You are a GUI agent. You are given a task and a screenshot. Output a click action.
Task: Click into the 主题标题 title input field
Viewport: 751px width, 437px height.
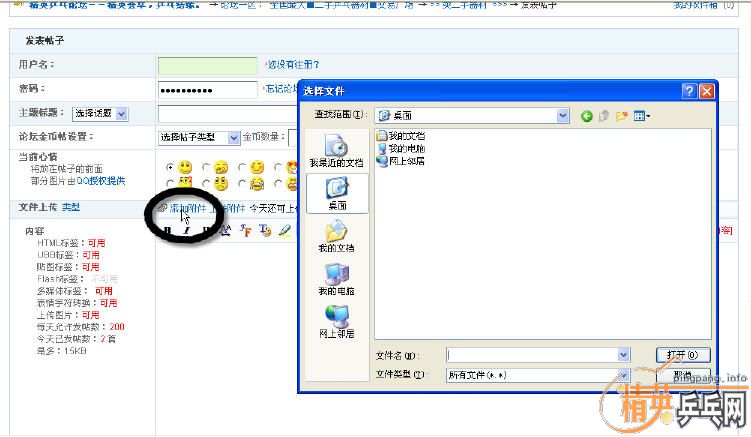tap(228, 114)
